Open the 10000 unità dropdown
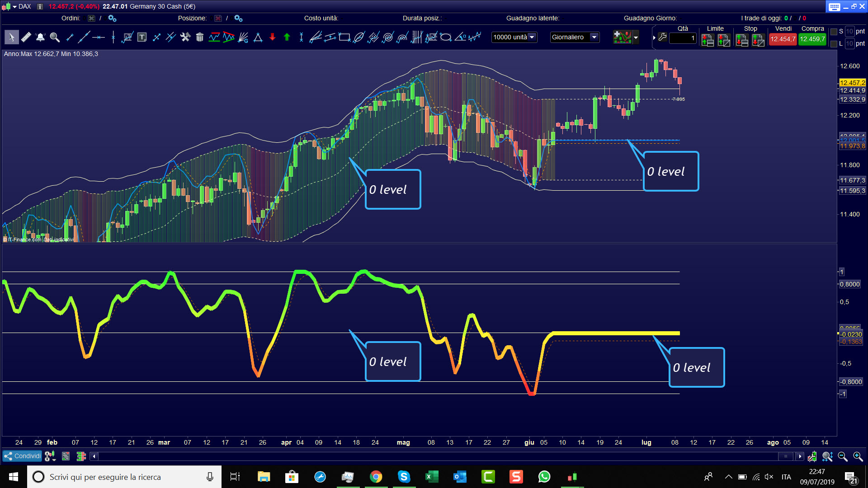The height and width of the screenshot is (488, 868). pos(514,37)
